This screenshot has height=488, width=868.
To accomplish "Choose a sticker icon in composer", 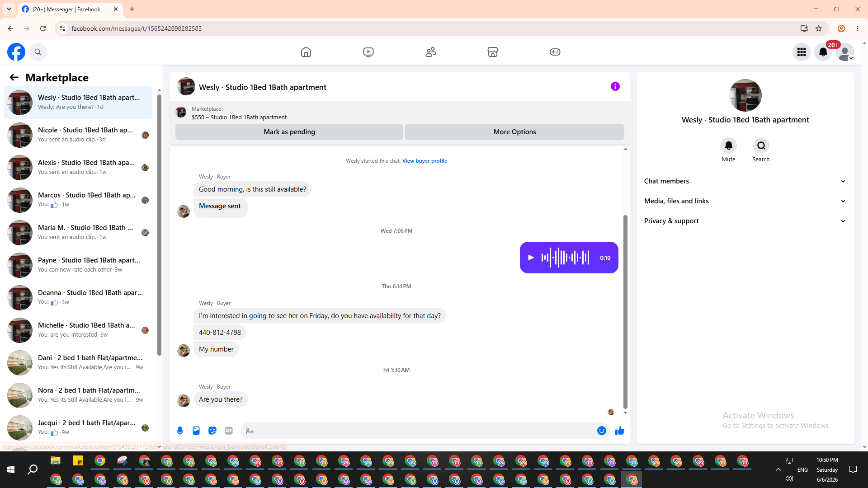I will pos(212,431).
